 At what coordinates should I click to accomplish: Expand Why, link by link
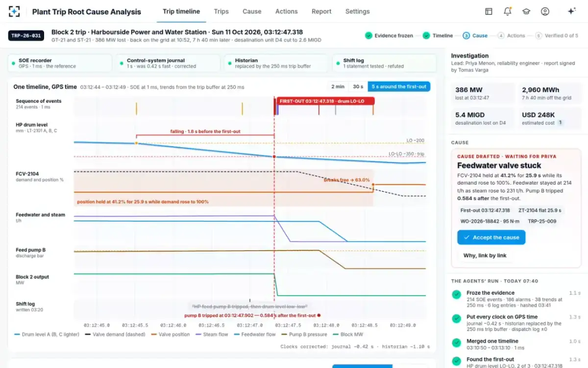point(485,255)
